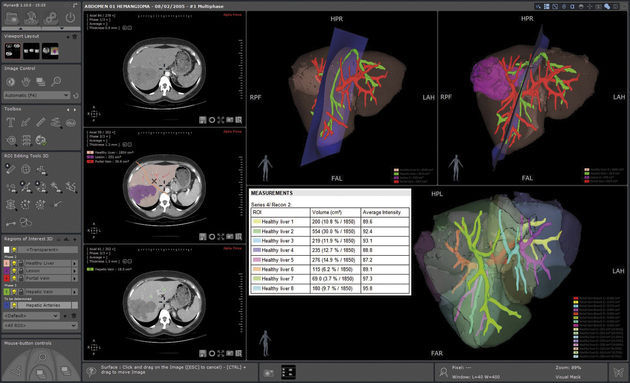The image size is (630, 383).
Task: Select the Hepatic Vein ROI name button
Action: (48, 292)
